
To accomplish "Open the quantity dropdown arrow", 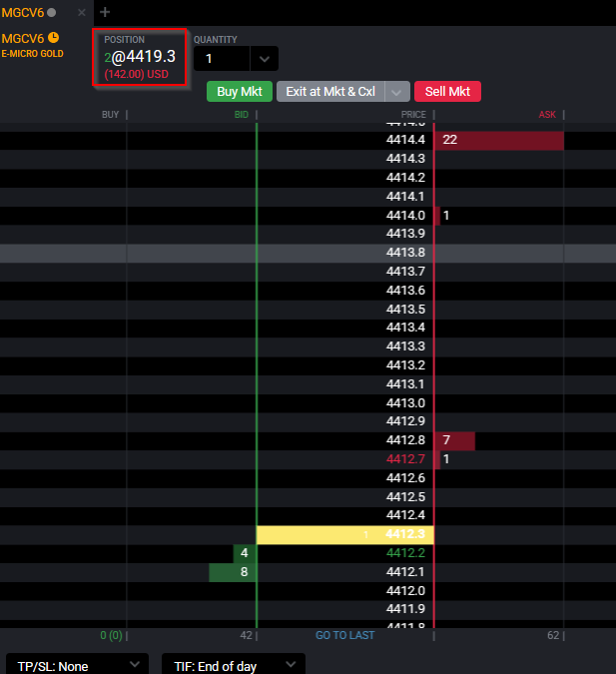I will pyautogui.click(x=265, y=59).
